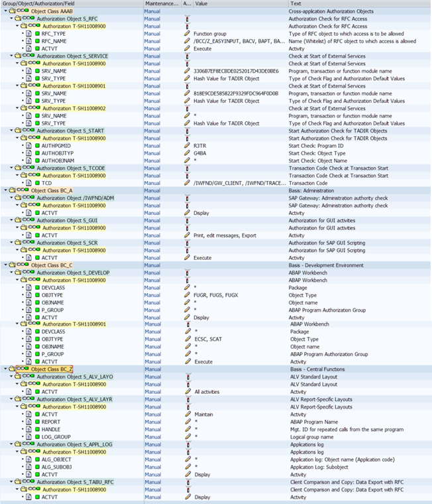The image size is (432, 504).
Task: Click folder icon of Object Class BC_A
Action: coord(12,190)
